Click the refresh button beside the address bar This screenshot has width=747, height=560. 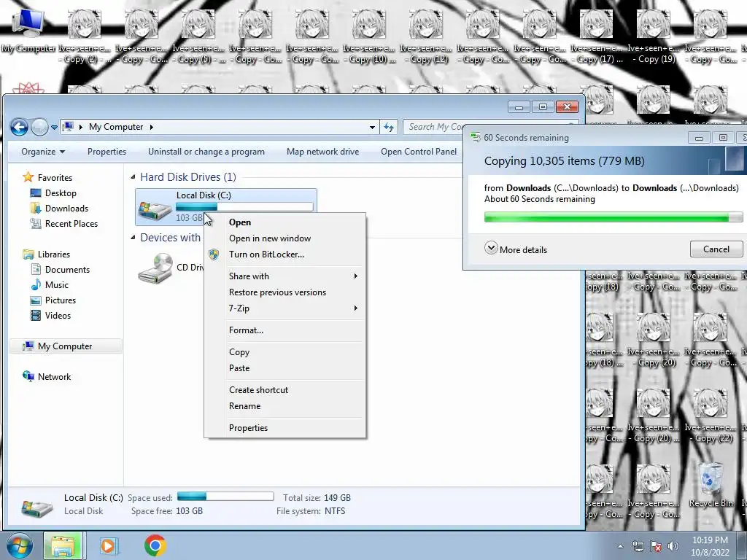389,127
